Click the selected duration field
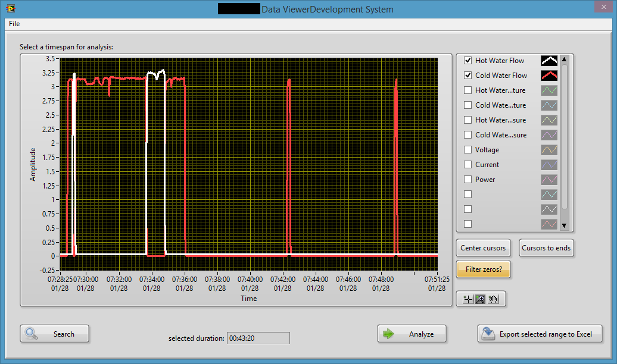The height and width of the screenshot is (364, 617). tap(258, 338)
